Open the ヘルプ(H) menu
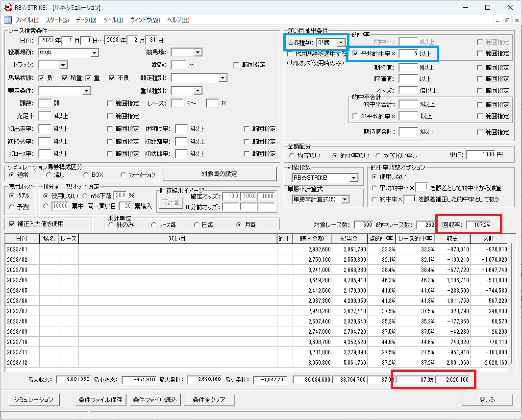 [x=178, y=20]
